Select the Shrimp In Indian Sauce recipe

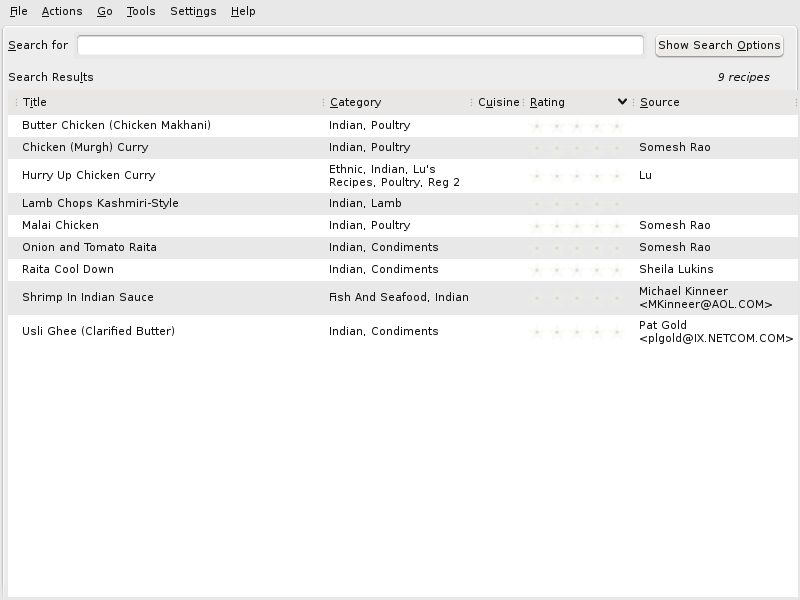[x=88, y=298]
